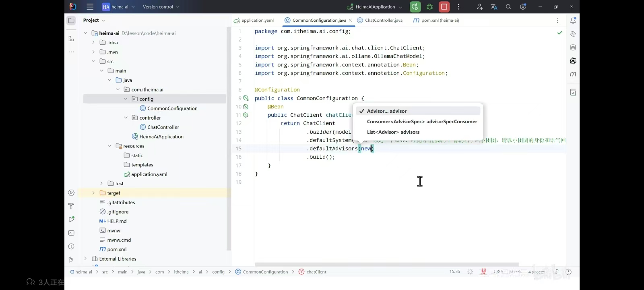
Task: Open the Build hammer tool window
Action: coord(71,206)
